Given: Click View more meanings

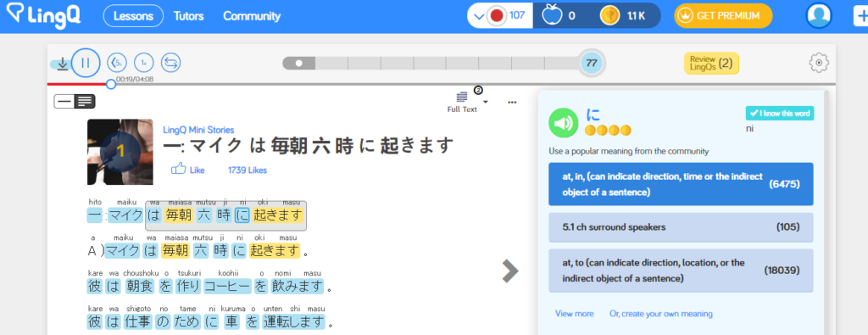Looking at the screenshot, I should click(574, 314).
